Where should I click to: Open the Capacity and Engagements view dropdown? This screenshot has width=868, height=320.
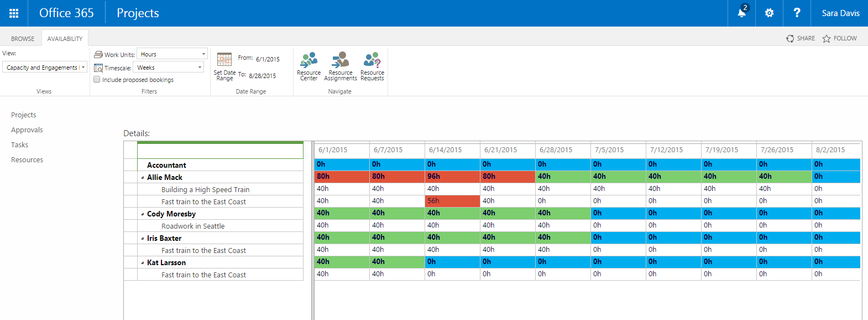click(45, 68)
